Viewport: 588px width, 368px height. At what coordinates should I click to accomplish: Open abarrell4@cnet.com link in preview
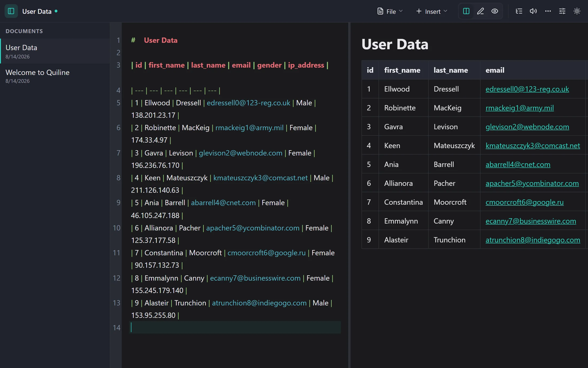(x=518, y=164)
